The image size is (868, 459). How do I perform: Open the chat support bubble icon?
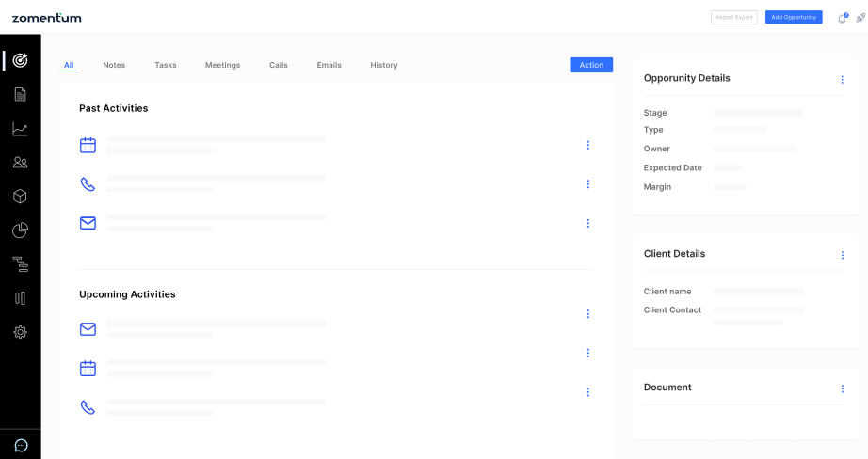point(21,445)
